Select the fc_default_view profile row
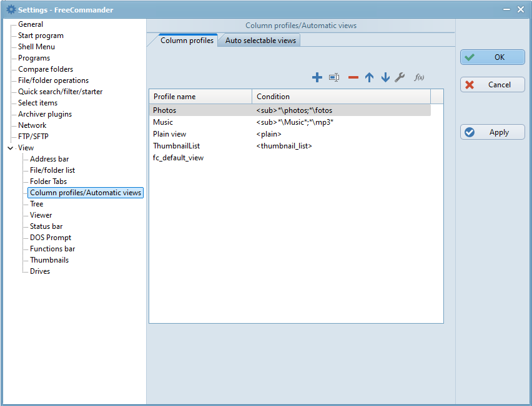 pyautogui.click(x=290, y=158)
